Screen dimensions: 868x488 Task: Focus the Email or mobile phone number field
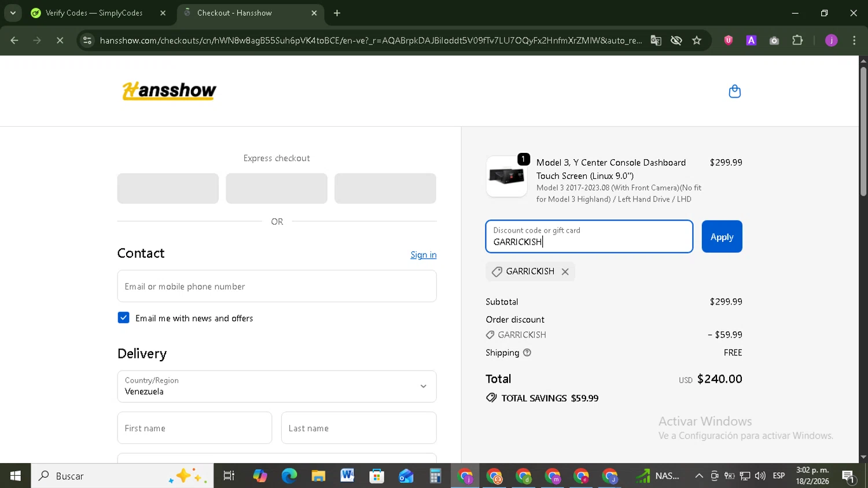(x=277, y=286)
